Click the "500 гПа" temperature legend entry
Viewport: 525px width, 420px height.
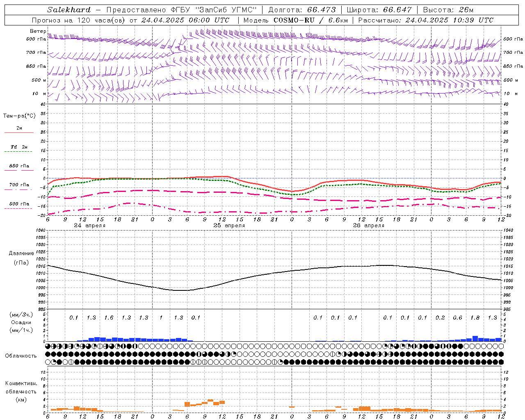pyautogui.click(x=19, y=204)
